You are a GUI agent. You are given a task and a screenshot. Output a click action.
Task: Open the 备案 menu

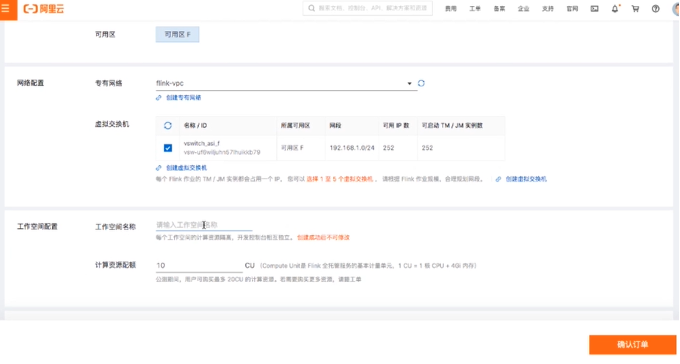(x=499, y=9)
